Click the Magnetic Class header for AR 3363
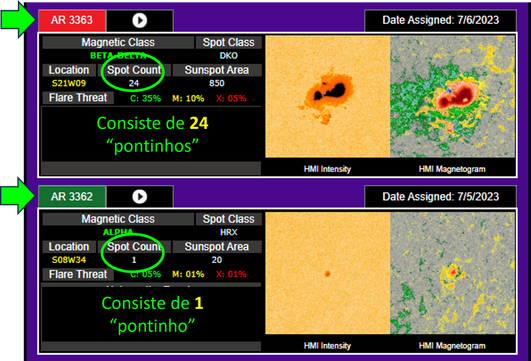531x361 pixels. [x=118, y=42]
